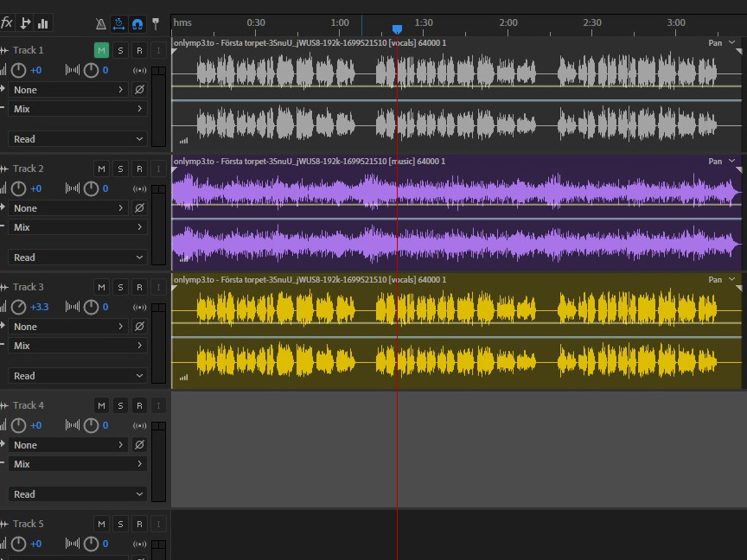Solo Track 1

pos(120,50)
